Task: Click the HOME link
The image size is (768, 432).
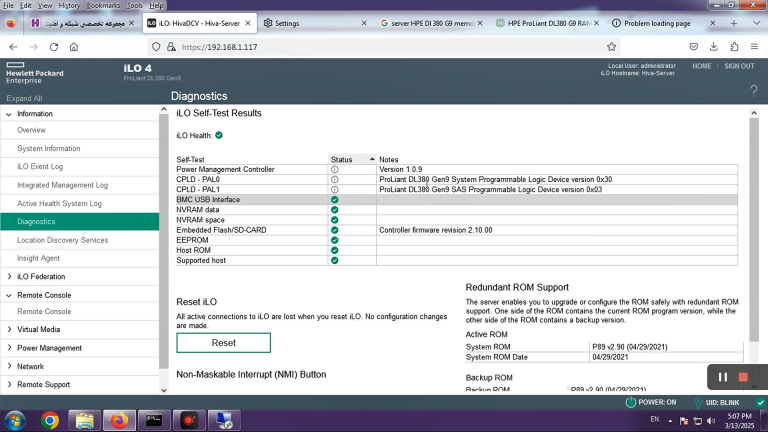Action: [x=701, y=66]
